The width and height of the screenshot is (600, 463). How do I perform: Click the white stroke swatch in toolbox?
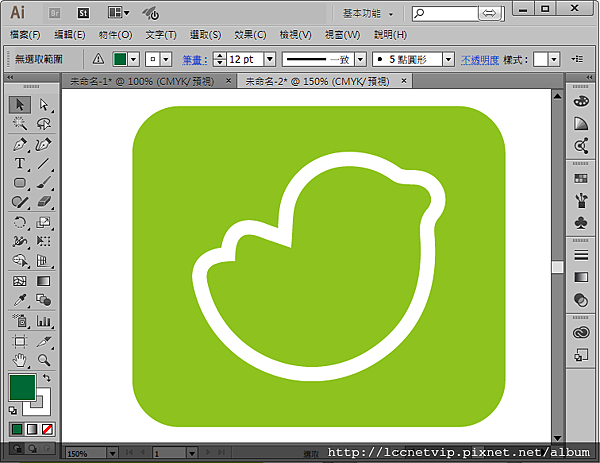point(45,409)
